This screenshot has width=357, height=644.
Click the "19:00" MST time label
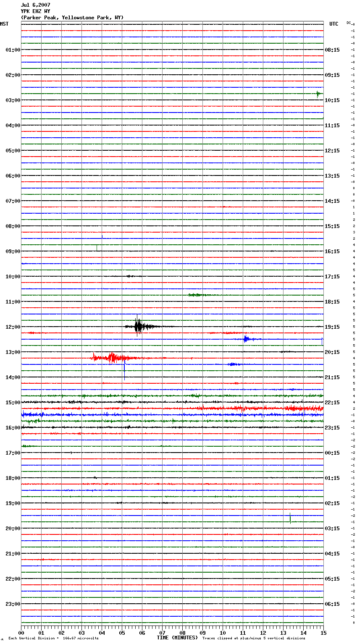click(x=13, y=503)
